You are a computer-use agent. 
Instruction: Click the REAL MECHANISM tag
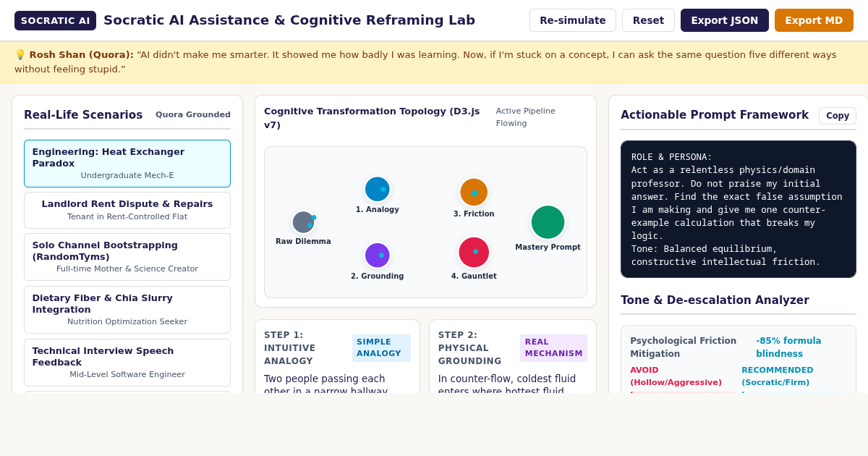coord(553,348)
